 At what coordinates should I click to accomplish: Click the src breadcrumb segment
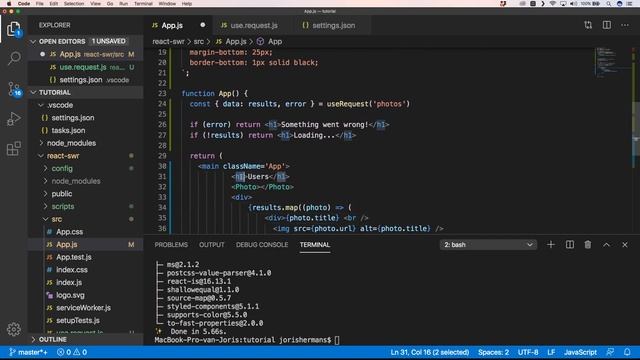pyautogui.click(x=198, y=41)
